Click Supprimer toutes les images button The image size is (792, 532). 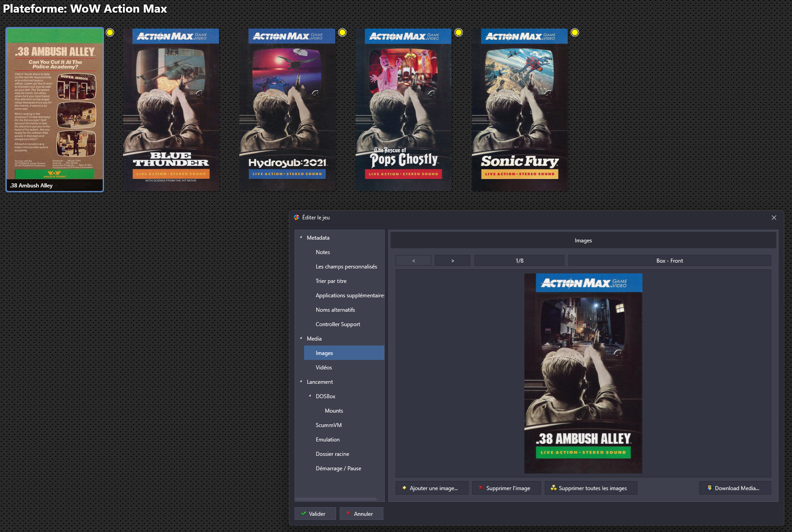[591, 488]
